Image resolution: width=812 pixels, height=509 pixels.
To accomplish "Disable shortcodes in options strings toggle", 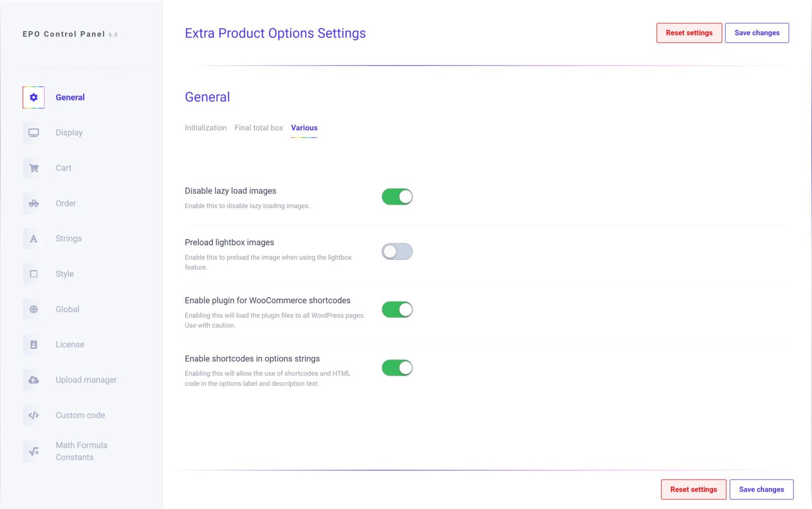I will pyautogui.click(x=397, y=368).
